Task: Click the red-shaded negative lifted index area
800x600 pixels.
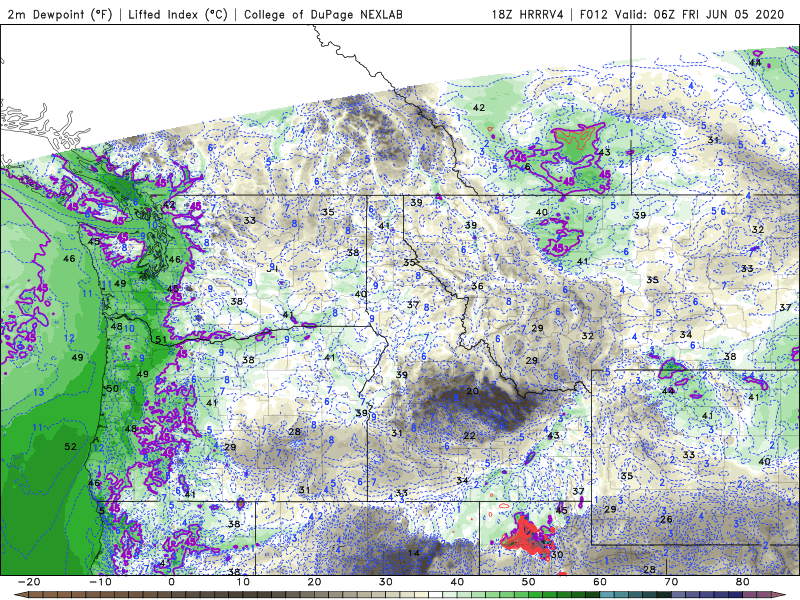Action: pos(526,538)
